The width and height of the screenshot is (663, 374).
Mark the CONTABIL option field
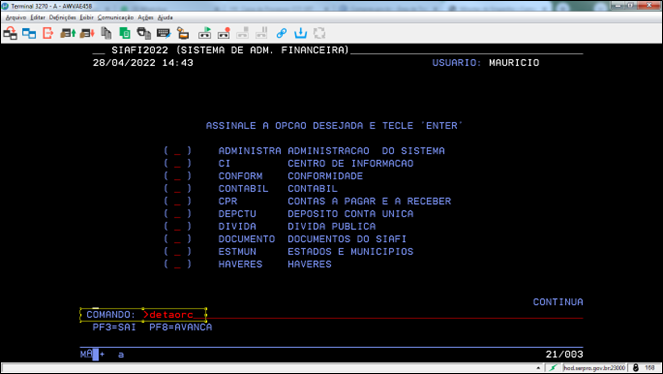coord(178,189)
